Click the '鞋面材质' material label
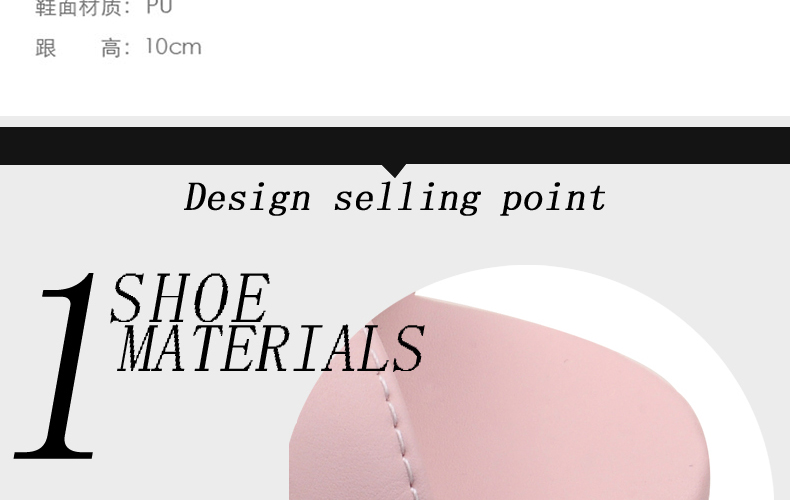The image size is (790, 500). click(78, 8)
